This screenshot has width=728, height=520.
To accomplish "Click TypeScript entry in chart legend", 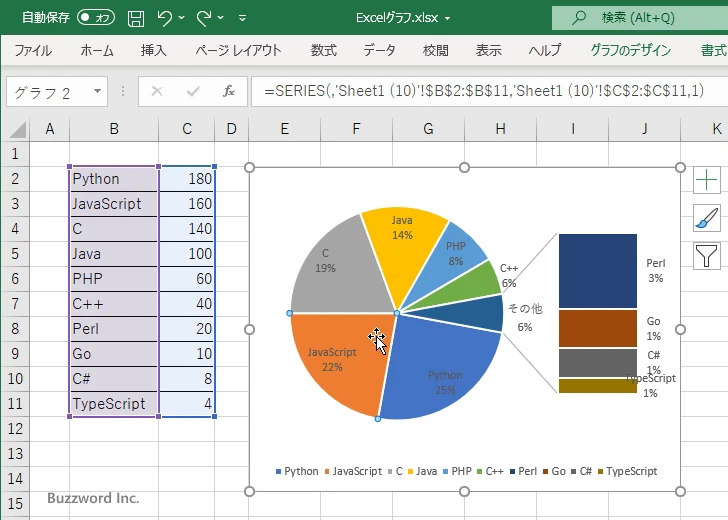I will click(627, 471).
